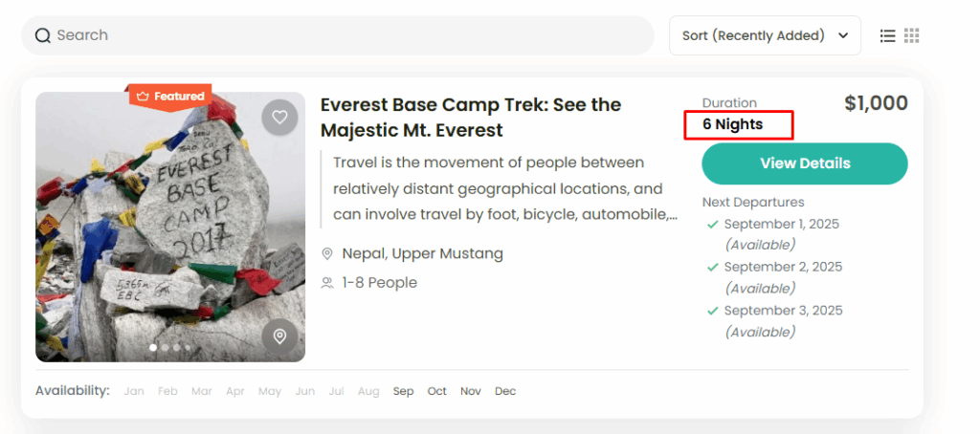This screenshot has width=980, height=434.
Task: Add Everest trek to wishlist heart
Action: point(279,118)
